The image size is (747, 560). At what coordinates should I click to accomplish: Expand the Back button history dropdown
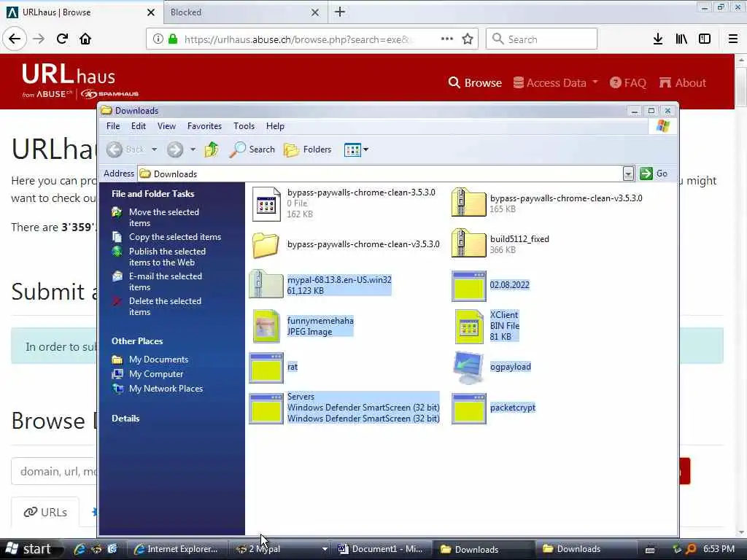(155, 149)
